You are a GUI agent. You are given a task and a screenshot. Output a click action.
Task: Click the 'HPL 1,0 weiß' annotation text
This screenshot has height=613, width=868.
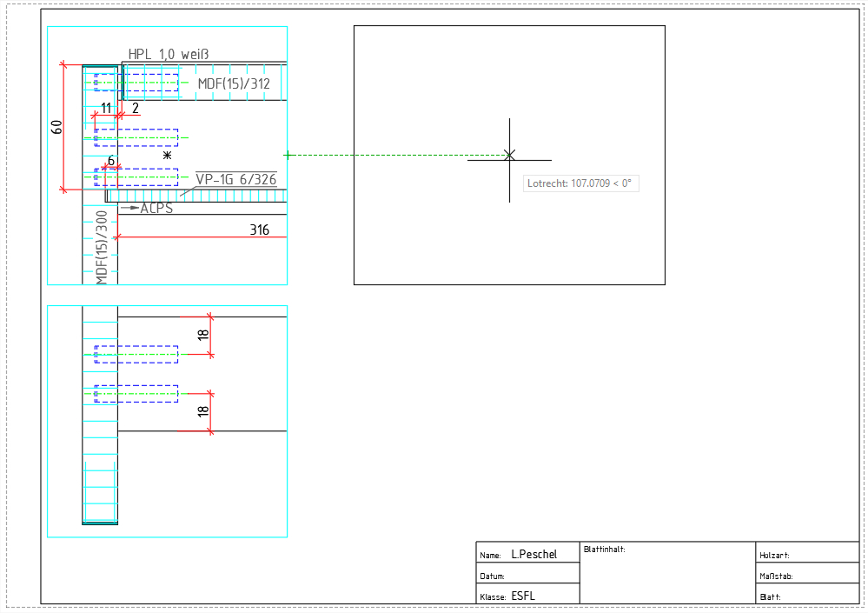coord(169,55)
